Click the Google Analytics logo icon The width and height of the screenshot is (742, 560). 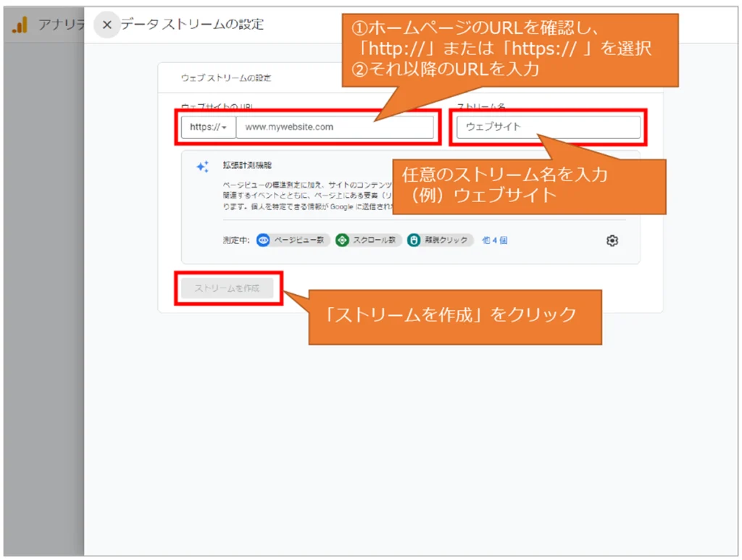click(20, 25)
